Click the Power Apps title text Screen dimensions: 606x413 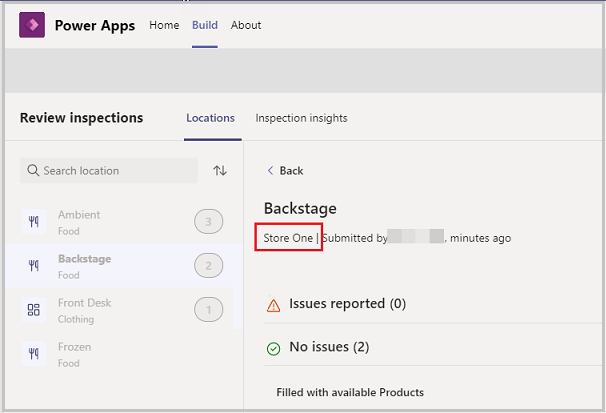[x=95, y=25]
